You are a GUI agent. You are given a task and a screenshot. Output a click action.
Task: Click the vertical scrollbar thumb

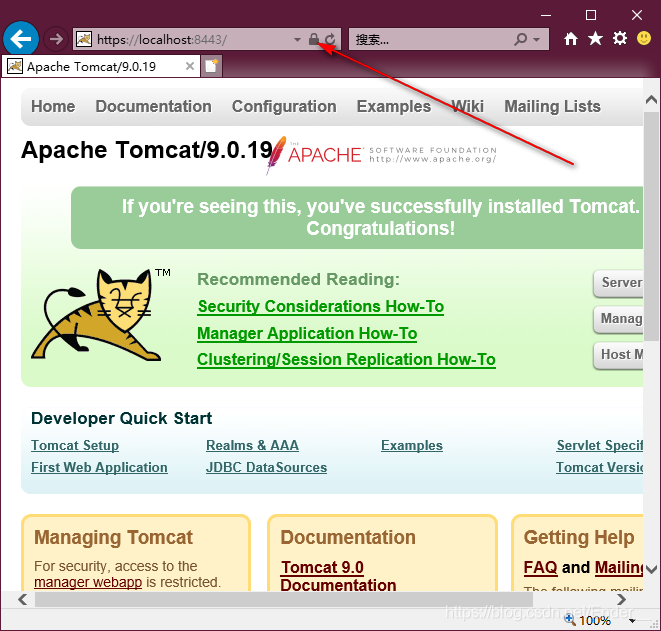tap(651, 226)
